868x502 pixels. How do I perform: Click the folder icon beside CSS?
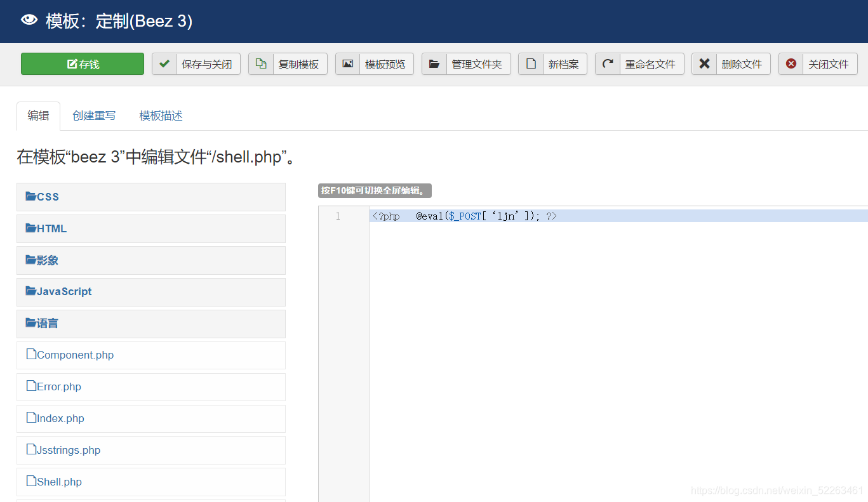(x=30, y=196)
